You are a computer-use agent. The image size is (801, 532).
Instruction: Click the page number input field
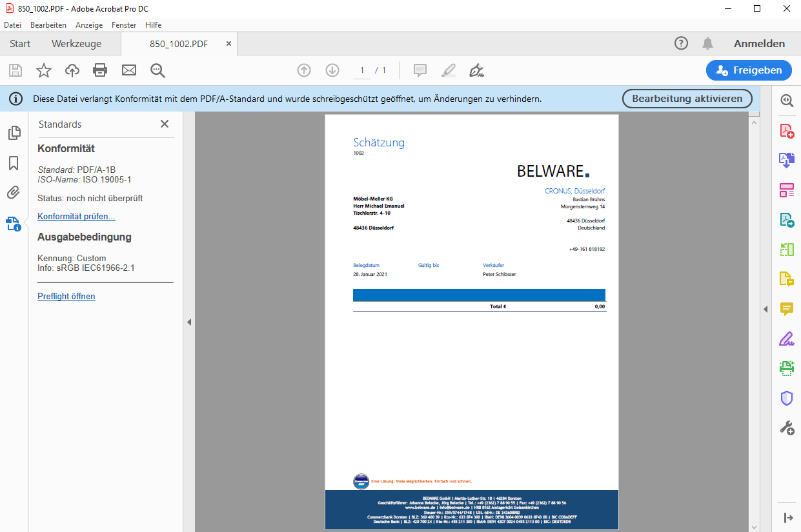point(362,70)
